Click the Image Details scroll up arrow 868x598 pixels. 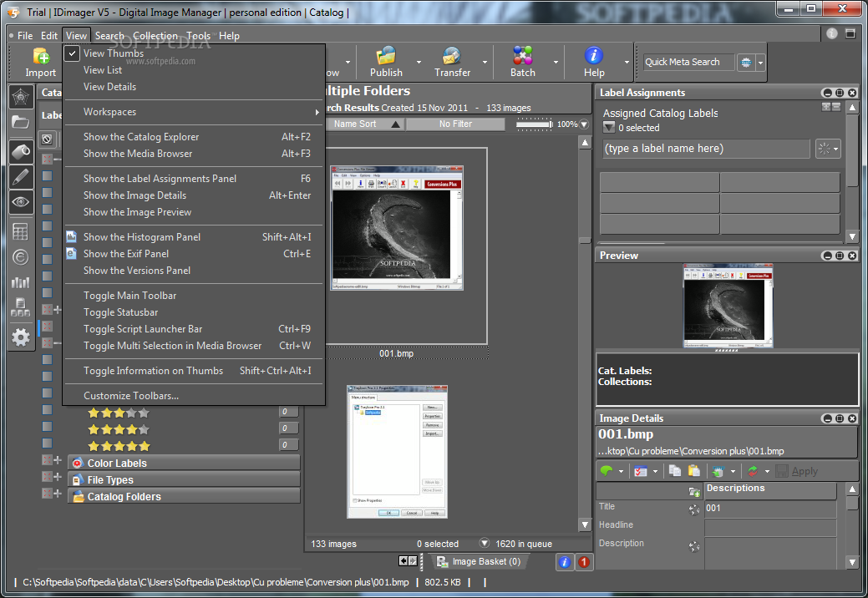[852, 489]
